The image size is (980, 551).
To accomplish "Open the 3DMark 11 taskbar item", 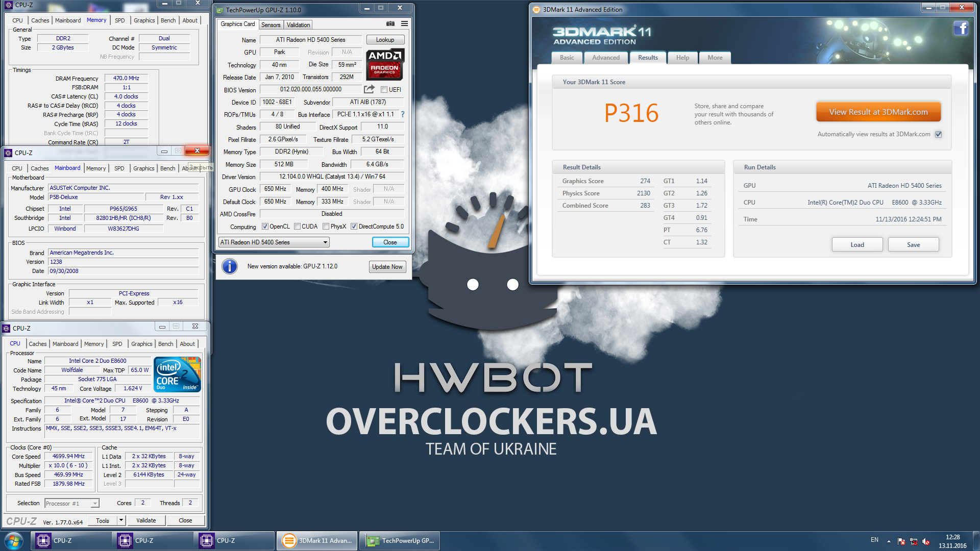I will pyautogui.click(x=317, y=541).
